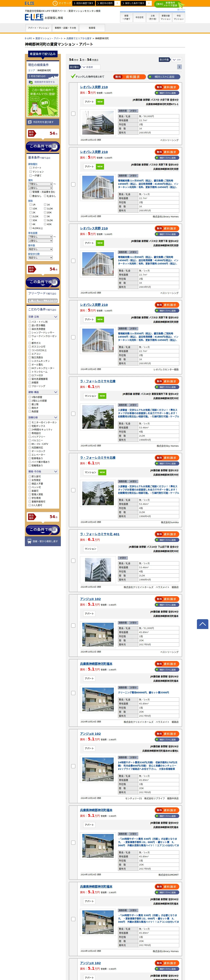This screenshot has width=210, height=980.
Task: Open the 並び替え 新着順 dropdown
Action: [91, 67]
